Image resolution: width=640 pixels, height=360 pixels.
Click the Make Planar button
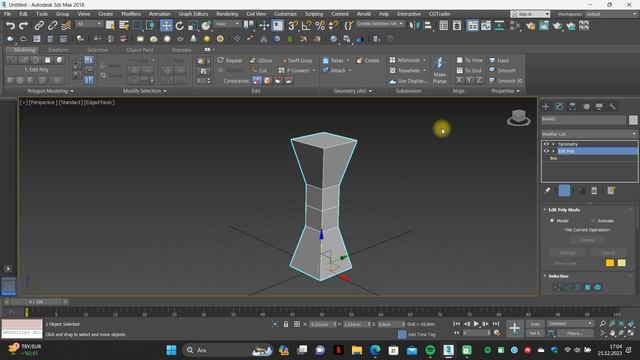440,70
